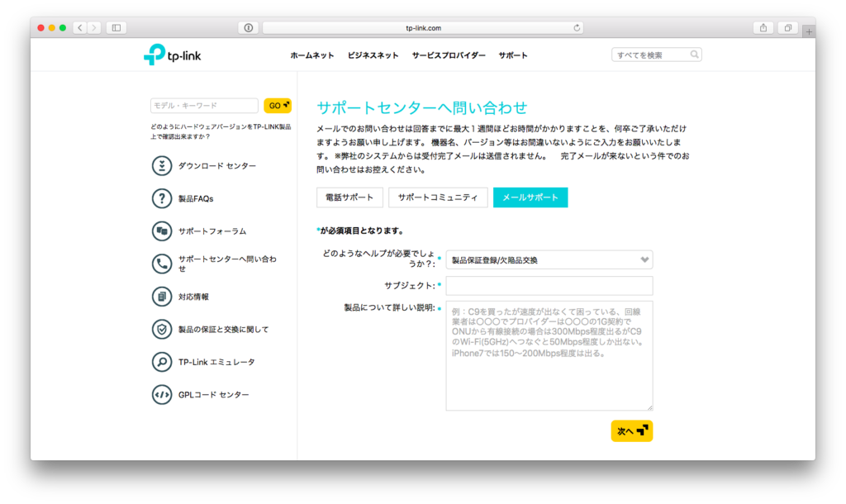Click the yellow GO button
Image resolution: width=846 pixels, height=504 pixels.
click(278, 105)
